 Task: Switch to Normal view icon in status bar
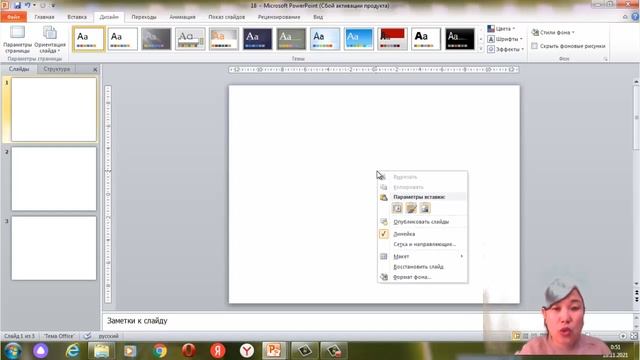point(516,336)
